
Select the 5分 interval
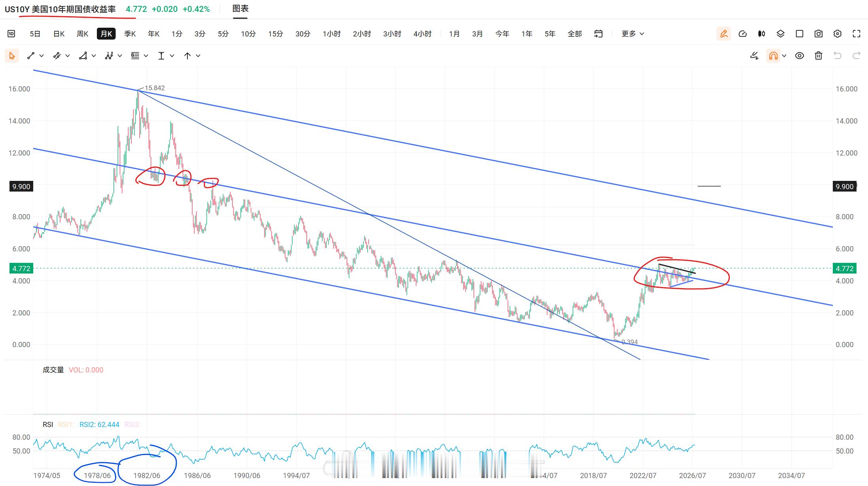coord(223,34)
